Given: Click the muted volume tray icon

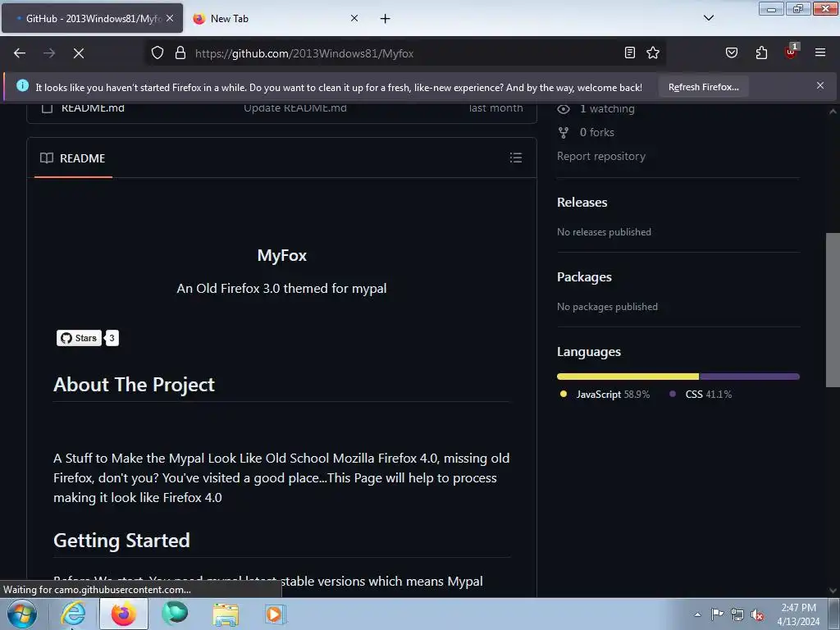Looking at the screenshot, I should [757, 614].
